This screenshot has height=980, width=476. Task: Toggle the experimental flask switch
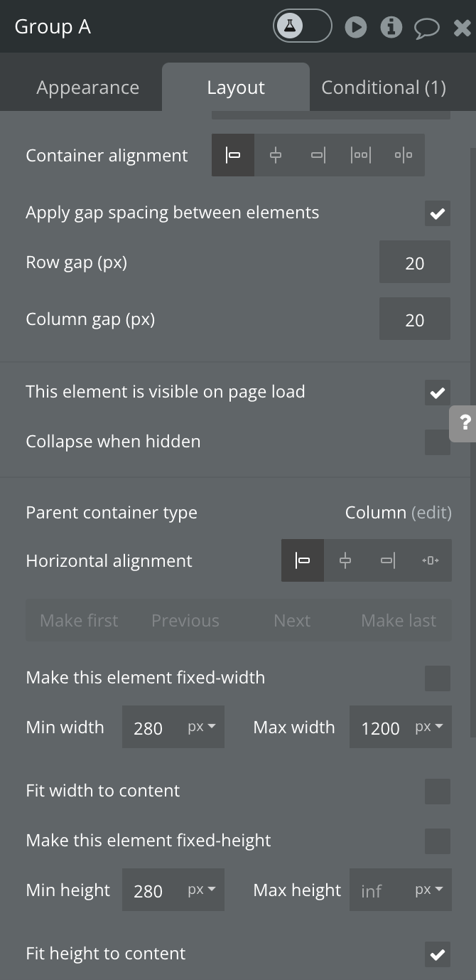coord(302,26)
